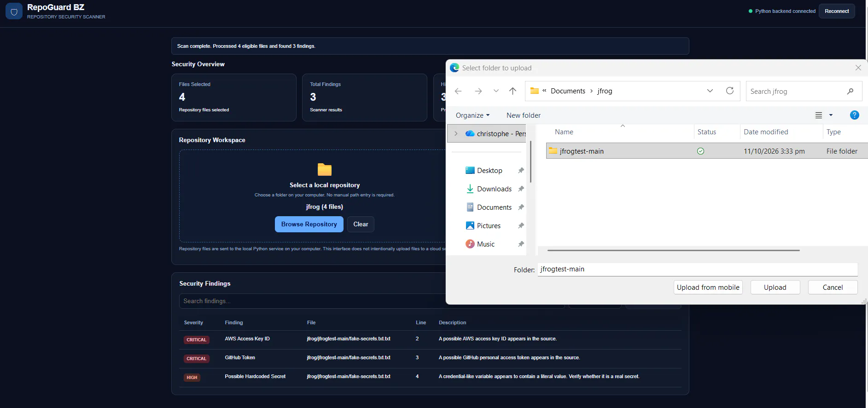Click the jfrog (4 files) label
Viewport: 868px width, 408px height.
click(x=325, y=207)
